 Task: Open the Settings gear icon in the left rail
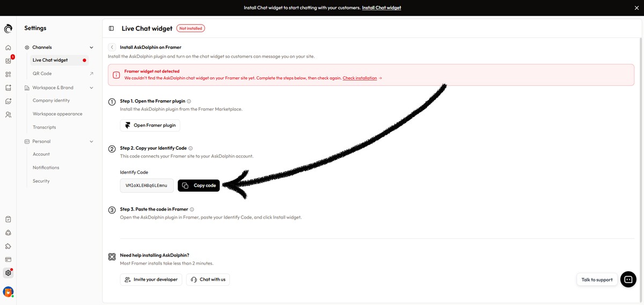click(8, 273)
